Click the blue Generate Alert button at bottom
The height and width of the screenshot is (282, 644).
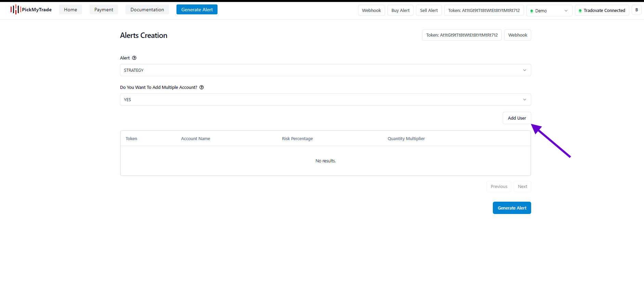point(512,208)
